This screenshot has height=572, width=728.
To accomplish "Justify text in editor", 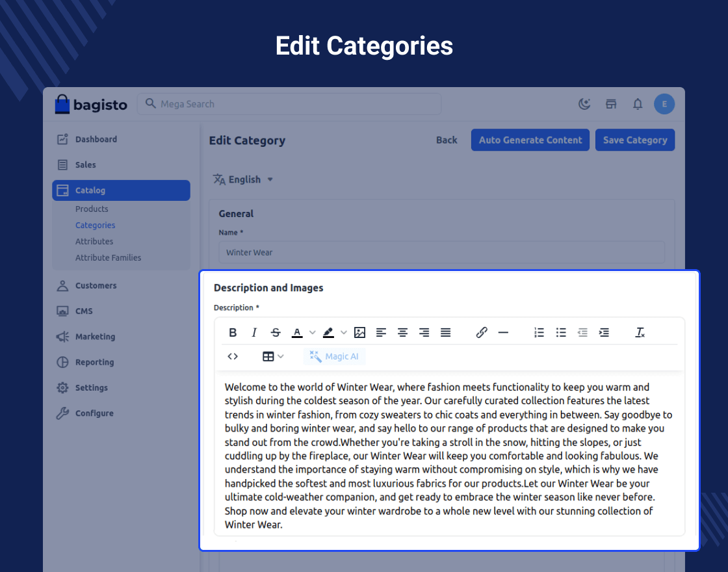I will pyautogui.click(x=445, y=332).
